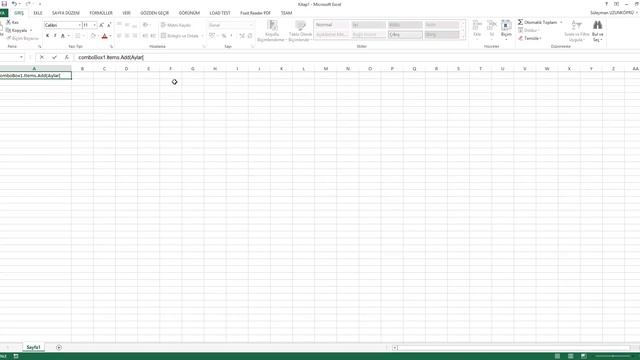The height and width of the screenshot is (360, 640).
Task: Open Biçim format cells menu
Action: 506,30
